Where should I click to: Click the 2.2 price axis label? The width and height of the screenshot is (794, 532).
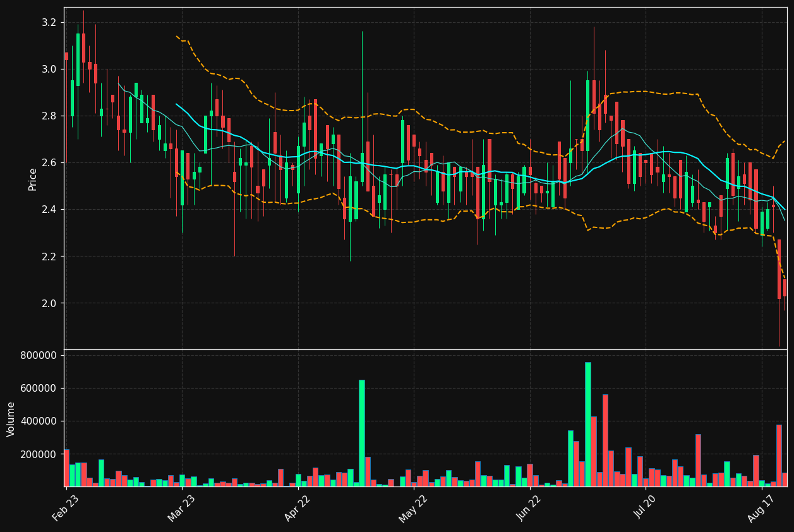(49, 257)
